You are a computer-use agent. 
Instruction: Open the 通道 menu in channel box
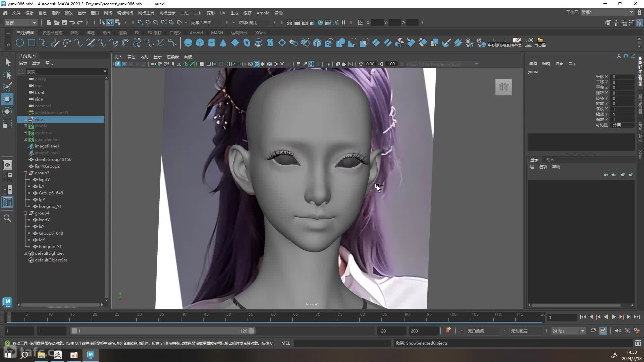tap(533, 63)
